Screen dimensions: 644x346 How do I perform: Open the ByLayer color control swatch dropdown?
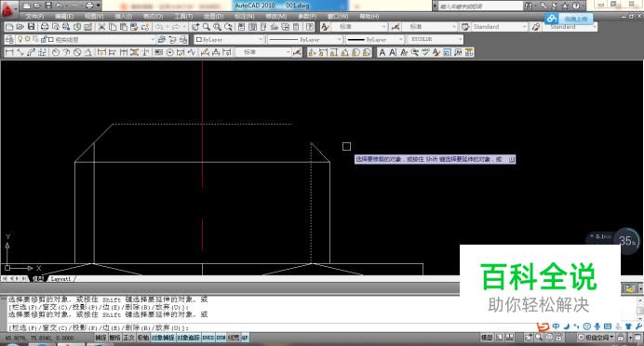click(229, 39)
